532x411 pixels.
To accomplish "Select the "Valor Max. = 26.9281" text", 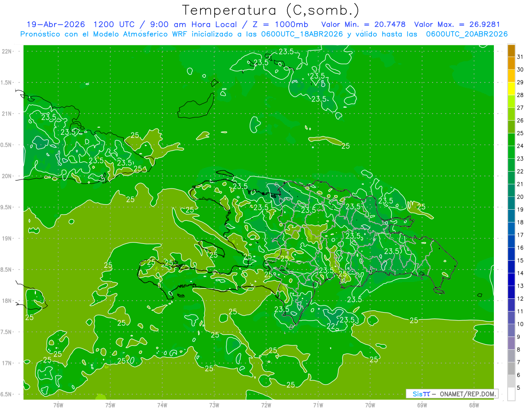I will point(457,25).
